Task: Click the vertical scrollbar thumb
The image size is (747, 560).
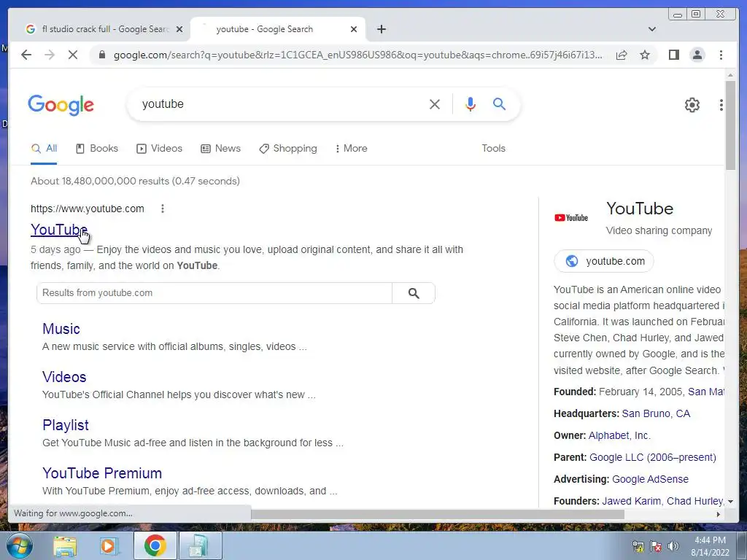Action: pos(730,125)
